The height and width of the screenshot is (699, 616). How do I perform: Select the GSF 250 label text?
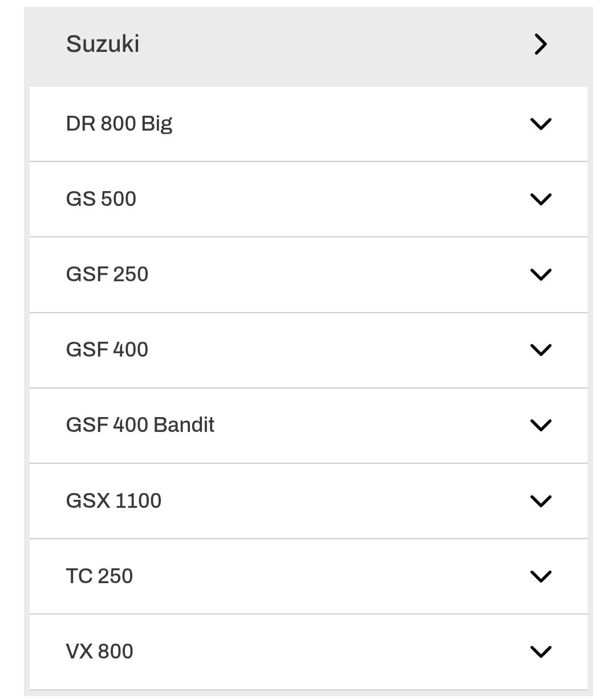(107, 274)
